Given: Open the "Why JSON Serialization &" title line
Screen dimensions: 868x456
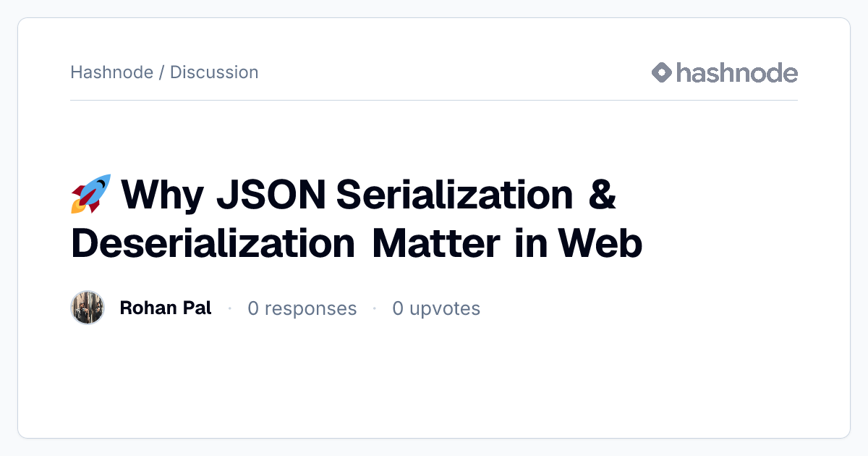Looking at the screenshot, I should [344, 194].
